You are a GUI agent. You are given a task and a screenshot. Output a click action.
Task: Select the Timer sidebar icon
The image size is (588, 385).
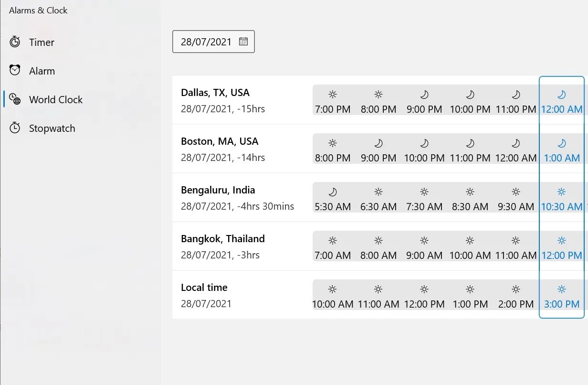(16, 42)
